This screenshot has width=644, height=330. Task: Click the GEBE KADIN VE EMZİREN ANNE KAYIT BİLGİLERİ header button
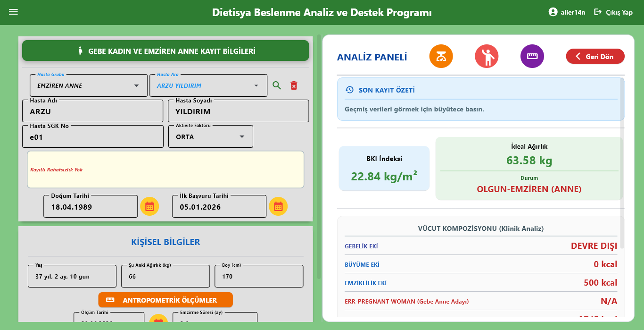pyautogui.click(x=165, y=51)
